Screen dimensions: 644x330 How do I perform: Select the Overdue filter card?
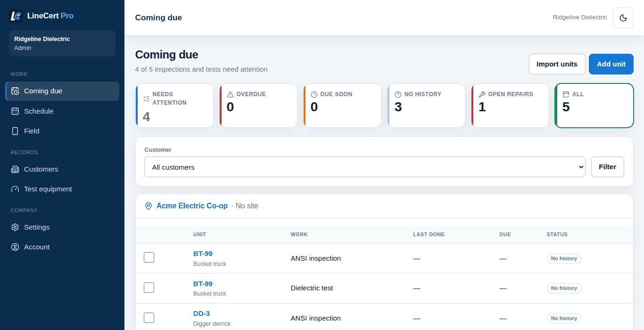pos(258,106)
